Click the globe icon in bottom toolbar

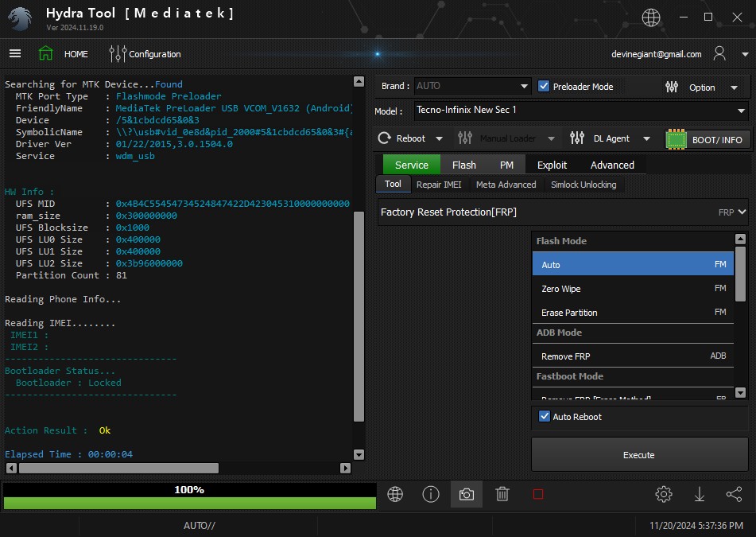395,494
